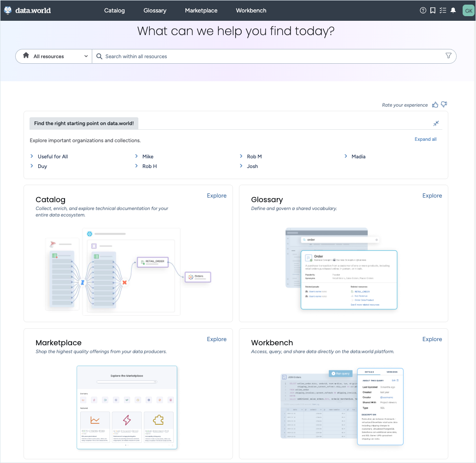Expand the Duy section
Viewport: 476px width, 463px height.
(x=31, y=166)
